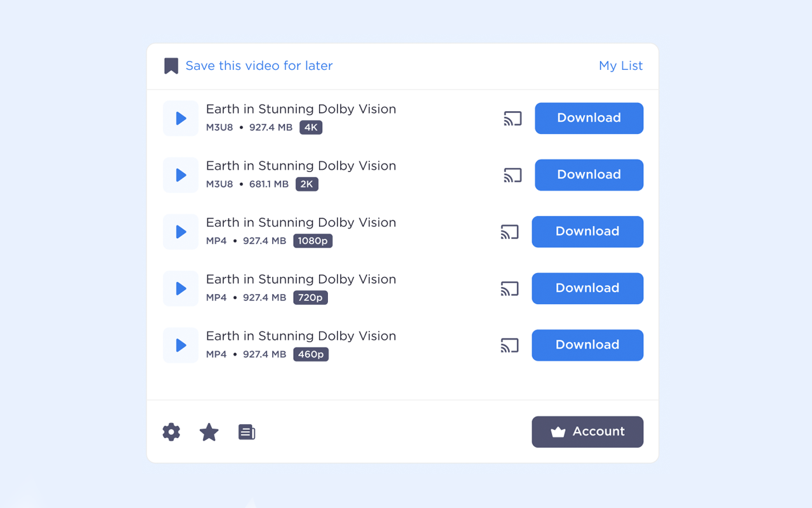Cast the 4K video to a TV
Viewport: 812px width, 508px height.
[511, 118]
